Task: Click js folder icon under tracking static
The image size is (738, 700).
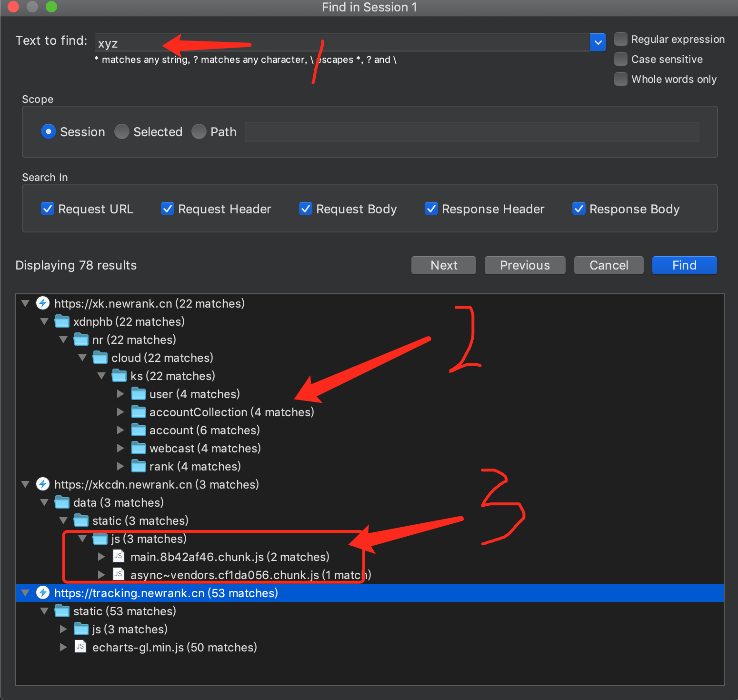Action: [81, 629]
